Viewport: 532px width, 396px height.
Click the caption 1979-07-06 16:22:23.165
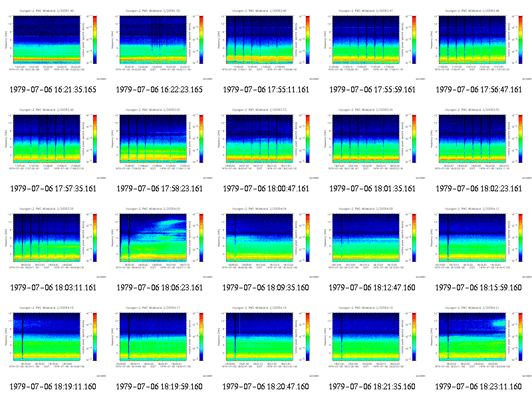tap(160, 90)
